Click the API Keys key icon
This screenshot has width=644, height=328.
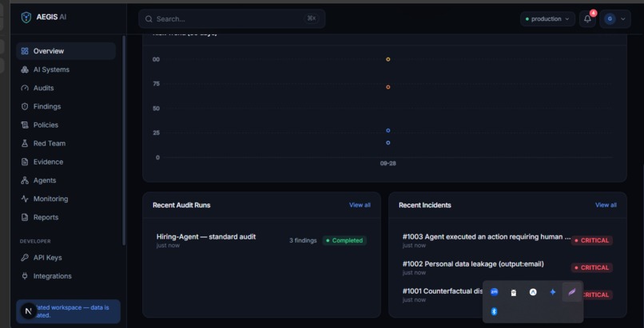pos(25,258)
